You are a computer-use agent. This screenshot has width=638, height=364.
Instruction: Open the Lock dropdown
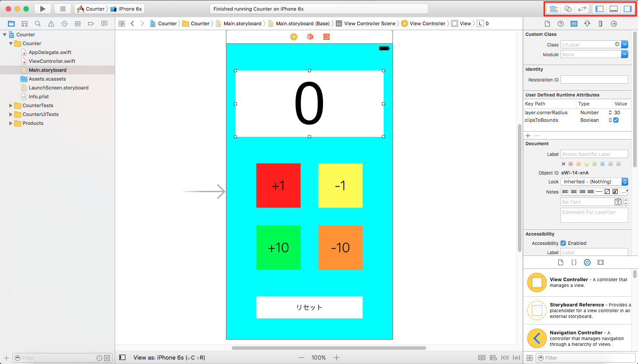(594, 182)
